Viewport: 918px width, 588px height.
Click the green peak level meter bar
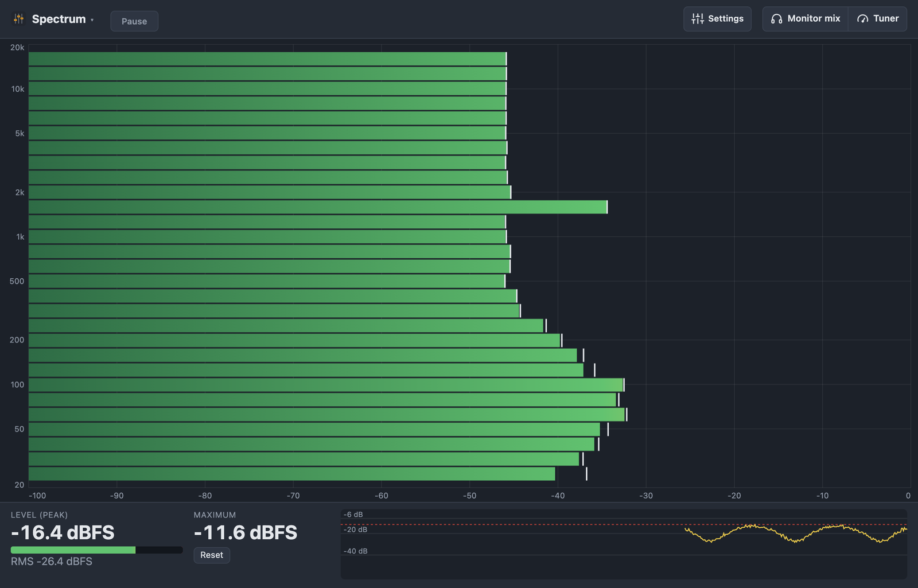pos(73,550)
